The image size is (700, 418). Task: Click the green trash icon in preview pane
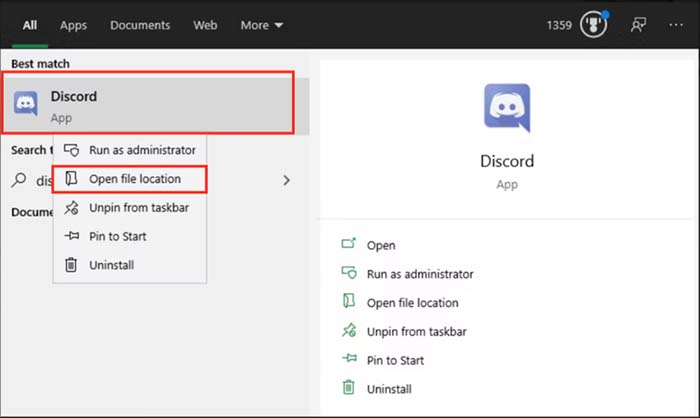(x=349, y=387)
